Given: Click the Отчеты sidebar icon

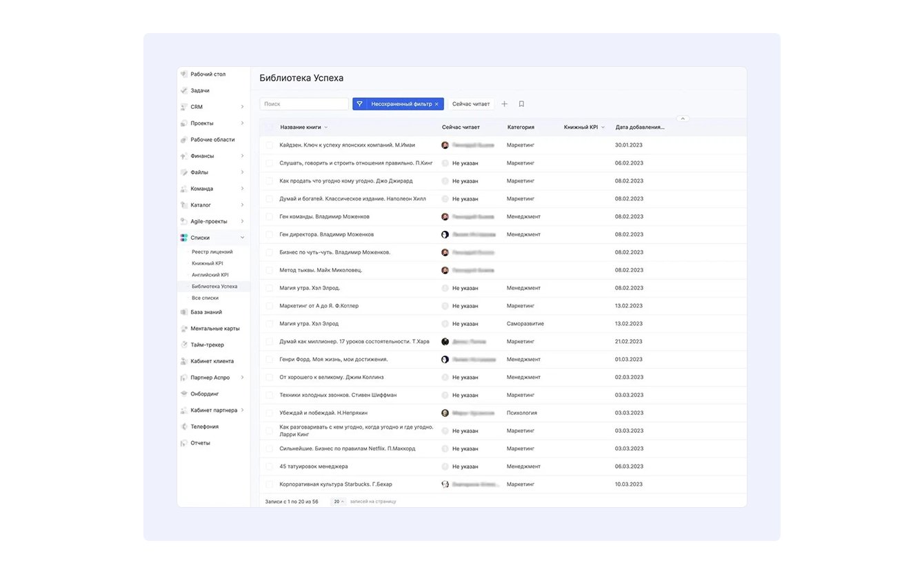Looking at the screenshot, I should pyautogui.click(x=184, y=443).
